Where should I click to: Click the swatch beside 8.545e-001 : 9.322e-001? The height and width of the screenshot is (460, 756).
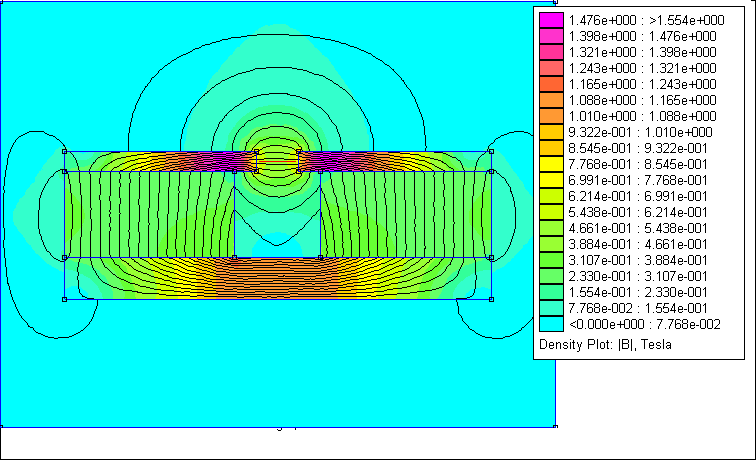coord(551,148)
